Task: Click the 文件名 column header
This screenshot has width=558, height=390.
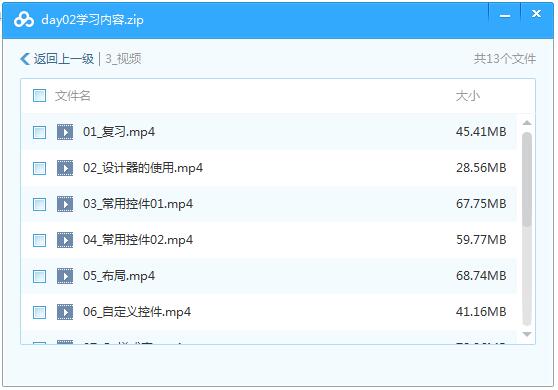Action: (x=73, y=96)
